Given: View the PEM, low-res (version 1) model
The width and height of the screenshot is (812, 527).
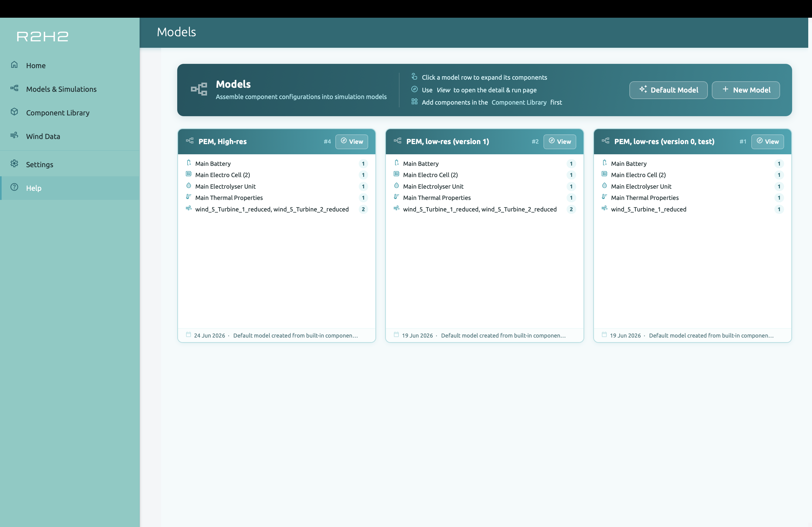Looking at the screenshot, I should coord(560,141).
